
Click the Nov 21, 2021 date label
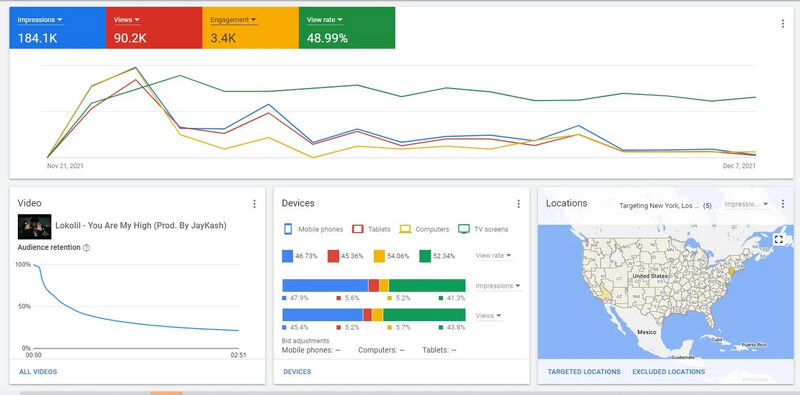pos(65,166)
